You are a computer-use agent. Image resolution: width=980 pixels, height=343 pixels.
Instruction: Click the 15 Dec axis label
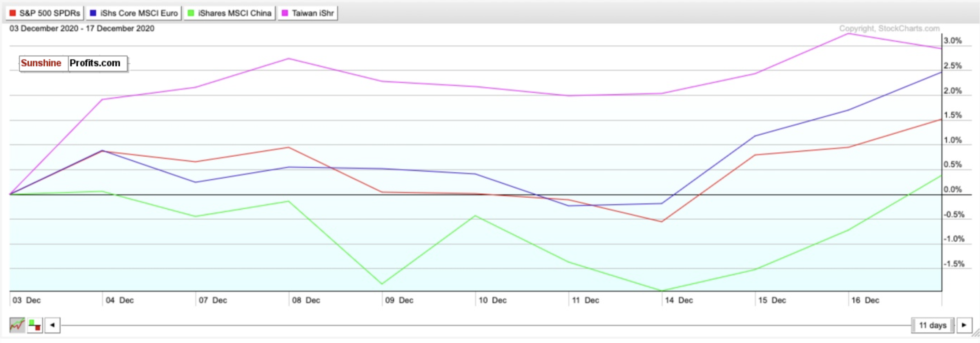coord(772,300)
